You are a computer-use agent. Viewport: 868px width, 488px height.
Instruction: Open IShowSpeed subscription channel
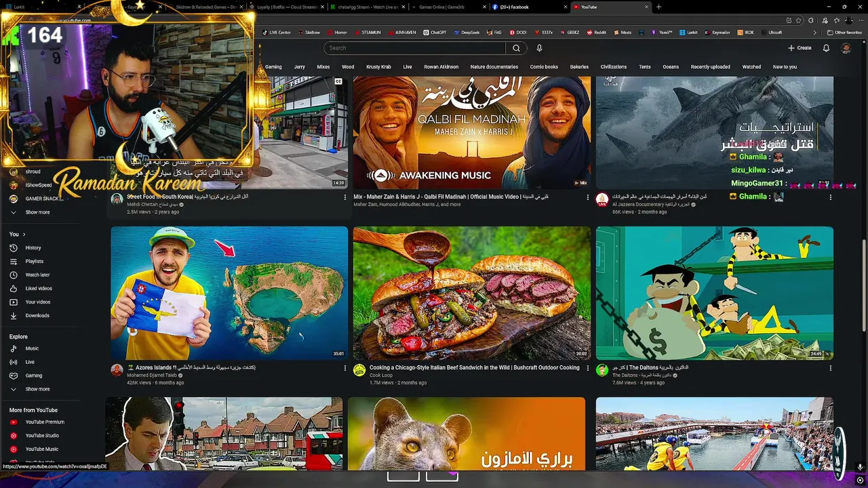39,185
